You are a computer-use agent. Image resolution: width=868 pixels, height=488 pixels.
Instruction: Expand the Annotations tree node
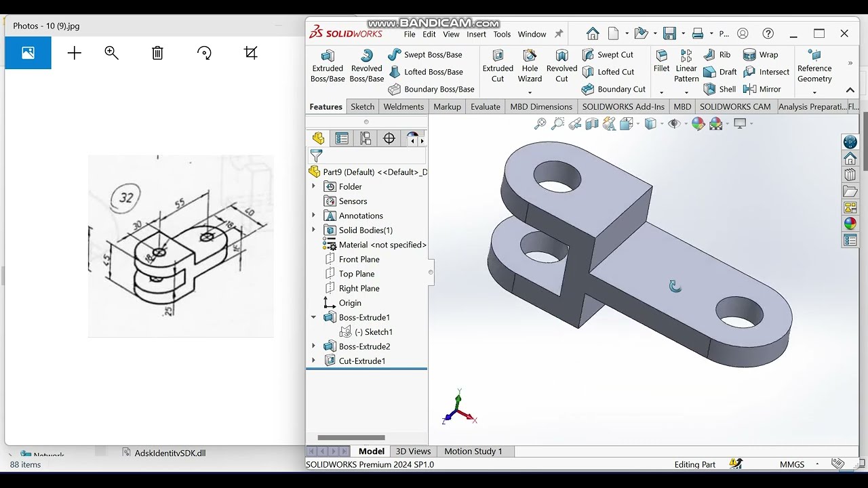(313, 216)
